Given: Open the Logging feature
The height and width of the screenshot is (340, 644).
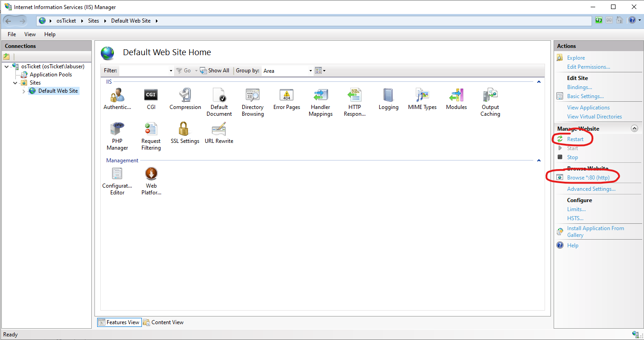Looking at the screenshot, I should pyautogui.click(x=388, y=99).
